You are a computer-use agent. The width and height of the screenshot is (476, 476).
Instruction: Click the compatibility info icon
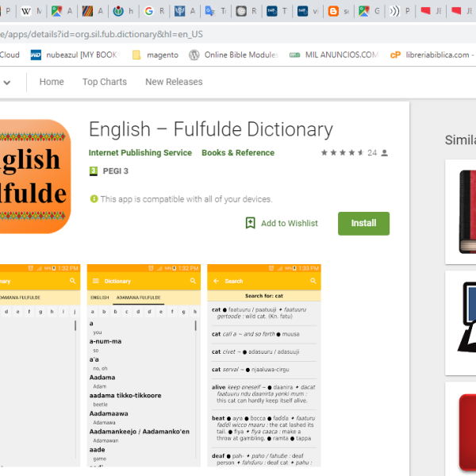94,199
